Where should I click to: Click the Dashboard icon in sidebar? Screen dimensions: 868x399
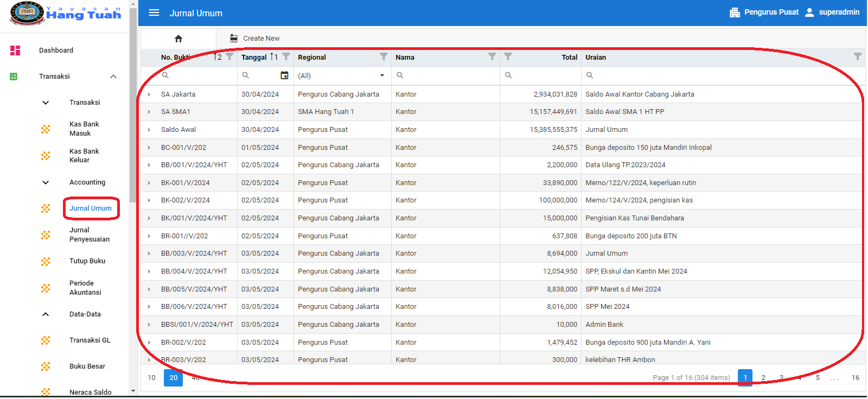pos(15,50)
